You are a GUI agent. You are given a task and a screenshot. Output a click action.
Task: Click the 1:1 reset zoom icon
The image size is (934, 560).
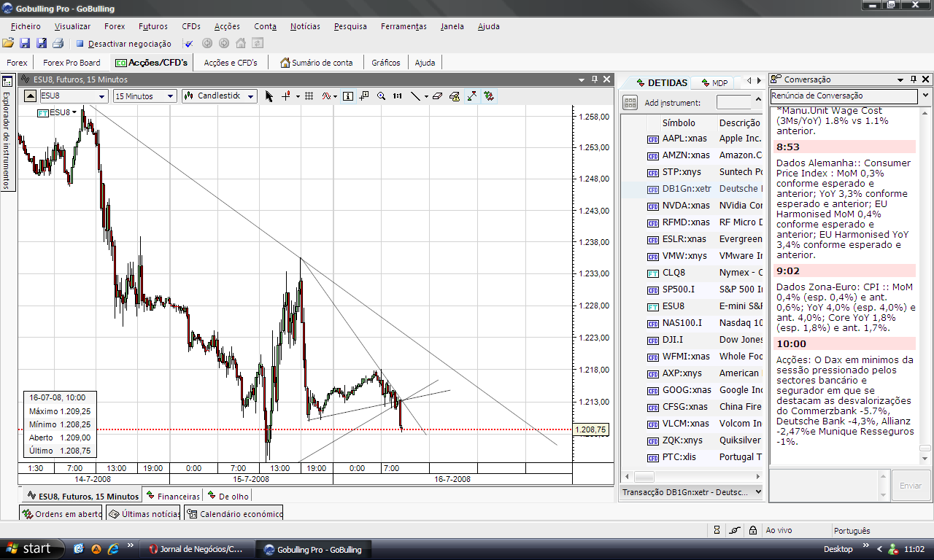(x=397, y=96)
